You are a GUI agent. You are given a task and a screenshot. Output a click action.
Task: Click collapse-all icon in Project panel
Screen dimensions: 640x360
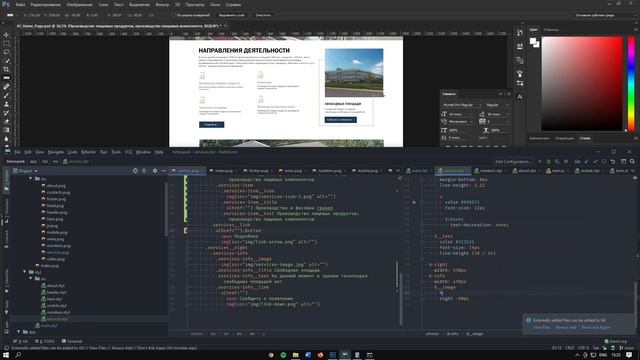(144, 171)
